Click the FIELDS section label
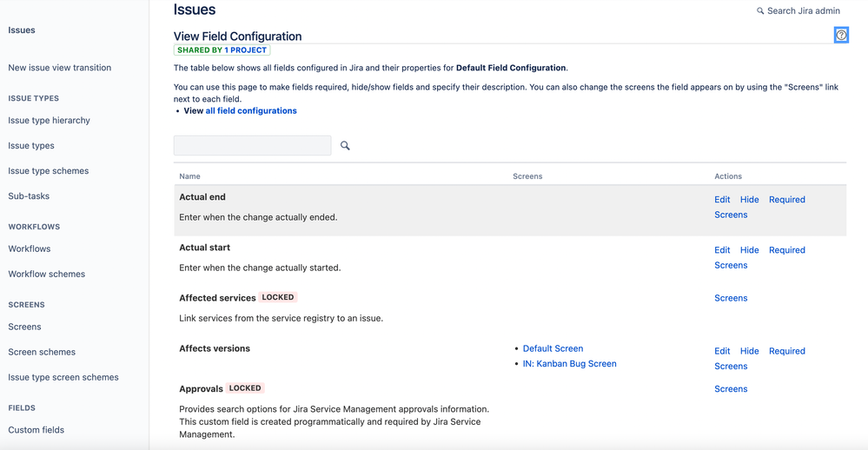Viewport: 868px width, 450px height. [22, 408]
